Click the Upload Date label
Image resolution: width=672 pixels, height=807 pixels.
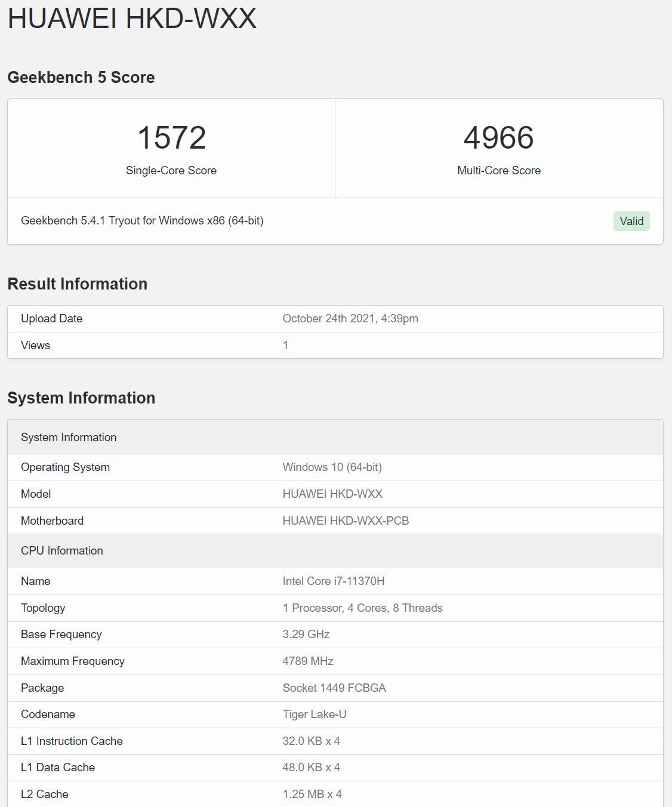tap(52, 319)
